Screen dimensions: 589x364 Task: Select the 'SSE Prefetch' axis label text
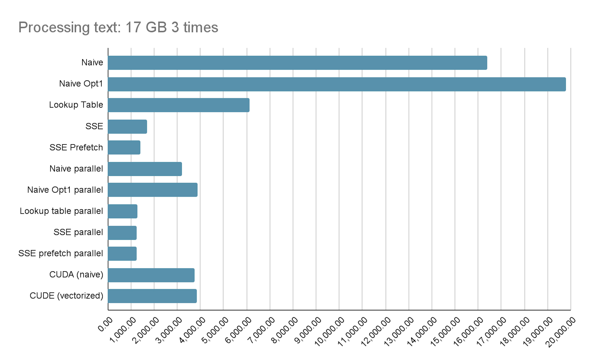(76, 147)
